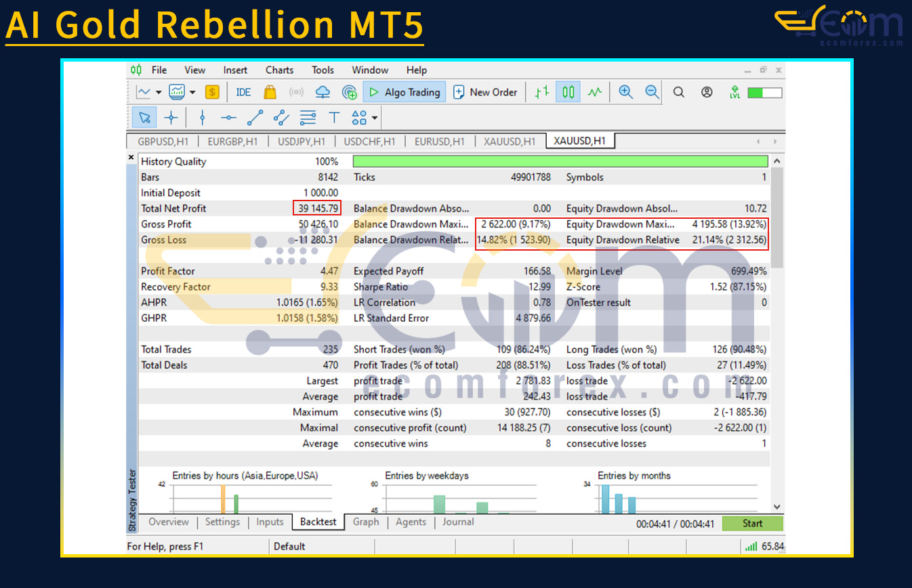Open the chart templates icon
The width and height of the screenshot is (912, 588).
pos(177,92)
